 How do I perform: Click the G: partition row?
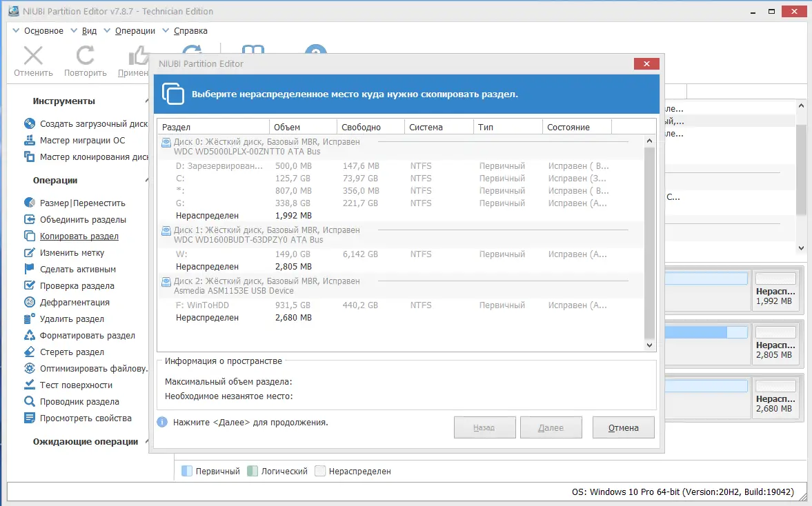[400, 203]
